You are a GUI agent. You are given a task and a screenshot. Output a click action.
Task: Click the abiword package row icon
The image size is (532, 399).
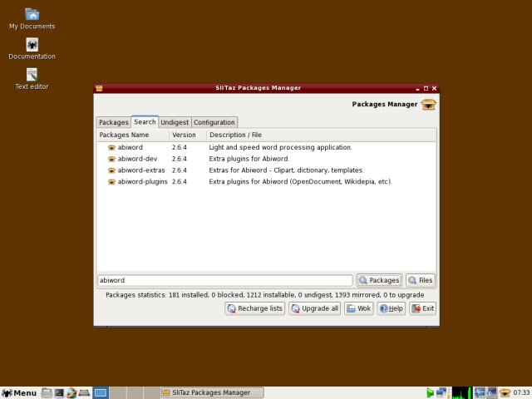(111, 148)
